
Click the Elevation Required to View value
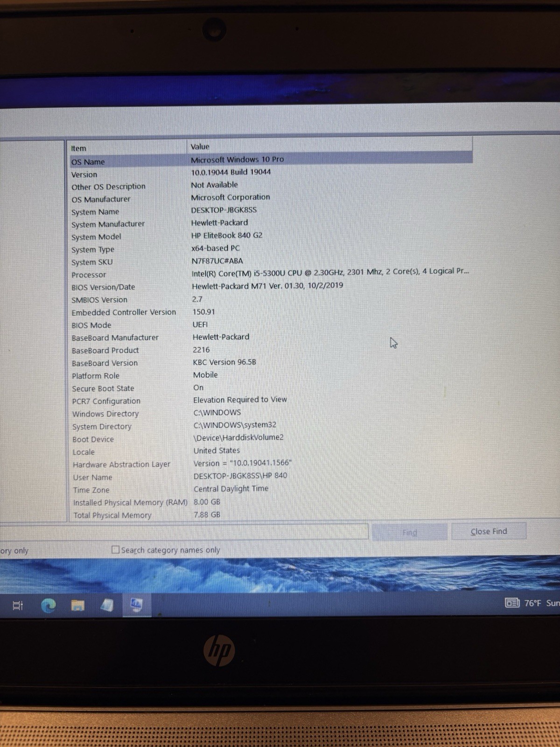[240, 400]
